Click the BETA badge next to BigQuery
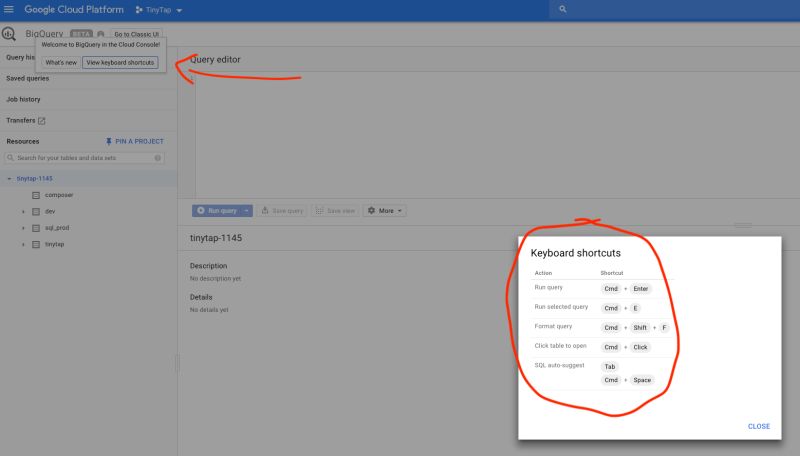 tap(81, 34)
